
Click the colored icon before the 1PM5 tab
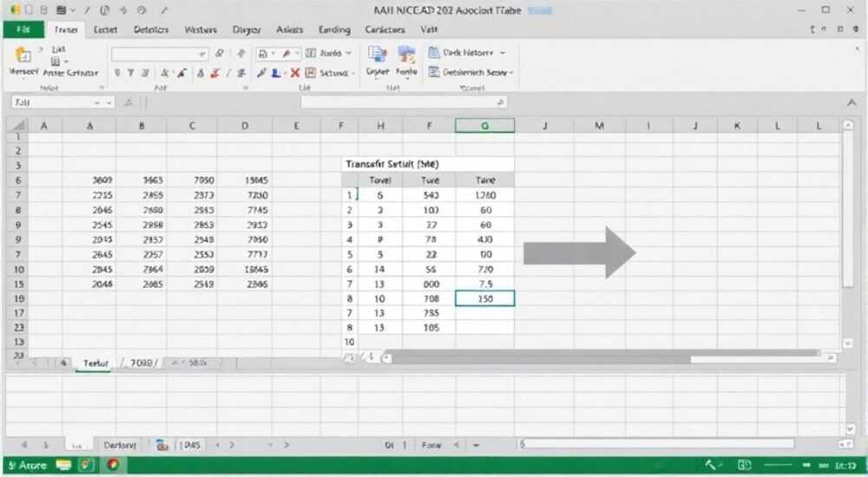click(161, 445)
